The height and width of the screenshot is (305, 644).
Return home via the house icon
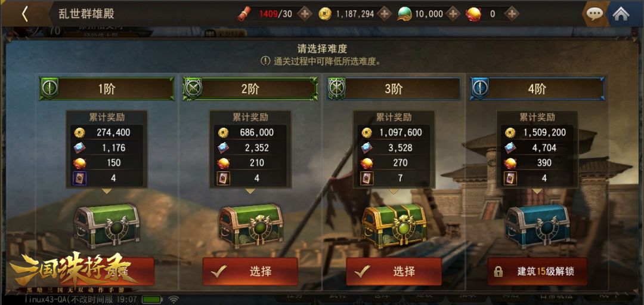621,14
